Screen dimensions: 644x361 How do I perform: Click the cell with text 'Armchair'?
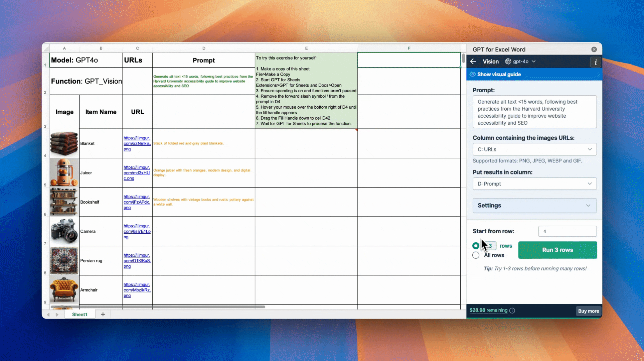101,290
